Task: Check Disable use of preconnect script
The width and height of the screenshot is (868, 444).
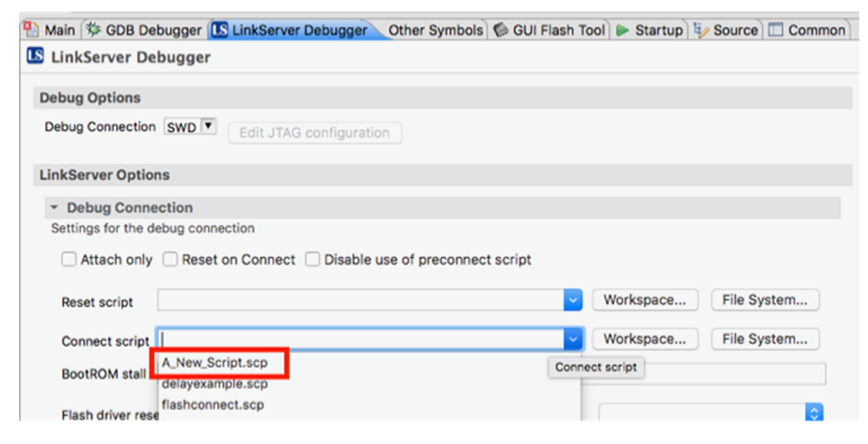Action: [x=312, y=260]
